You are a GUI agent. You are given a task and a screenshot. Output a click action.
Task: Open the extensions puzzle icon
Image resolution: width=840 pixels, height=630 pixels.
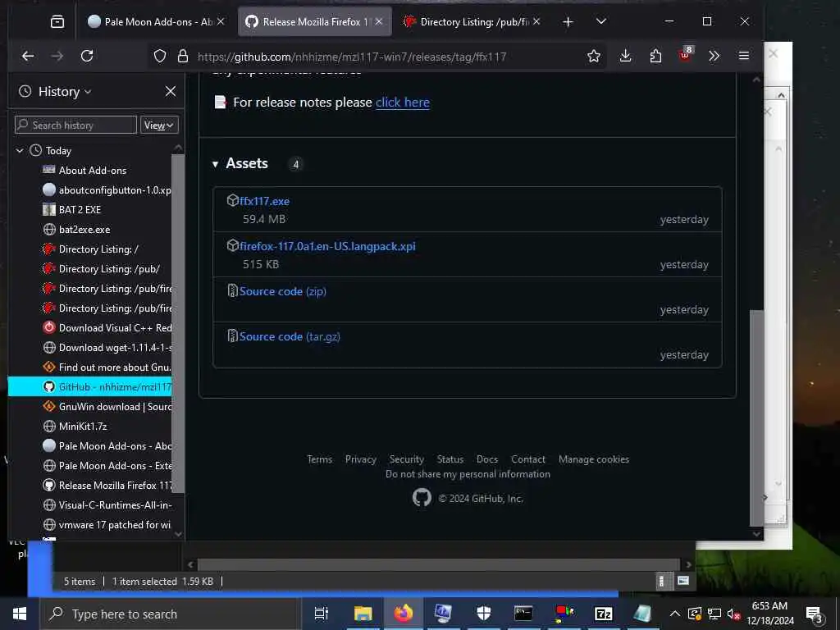pyautogui.click(x=655, y=57)
